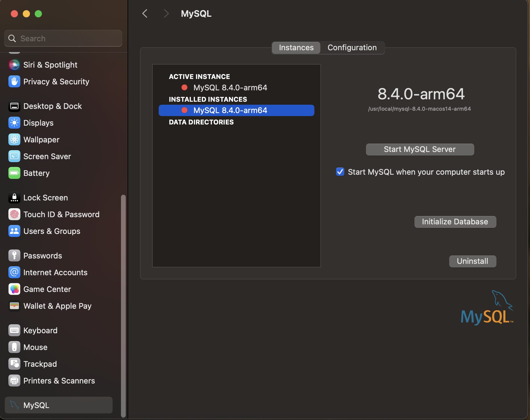This screenshot has height=420, width=530.
Task: Open Wallpaper settings label
Action: [x=41, y=140]
